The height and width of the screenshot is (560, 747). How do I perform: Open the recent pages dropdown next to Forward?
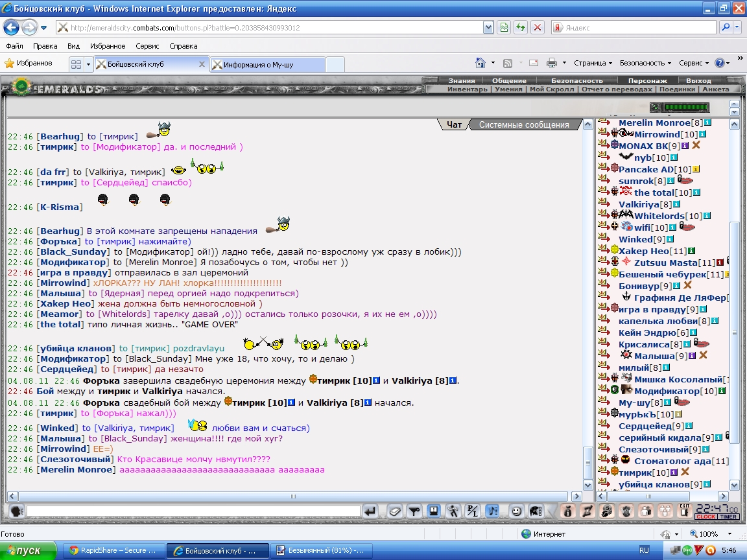pyautogui.click(x=44, y=28)
